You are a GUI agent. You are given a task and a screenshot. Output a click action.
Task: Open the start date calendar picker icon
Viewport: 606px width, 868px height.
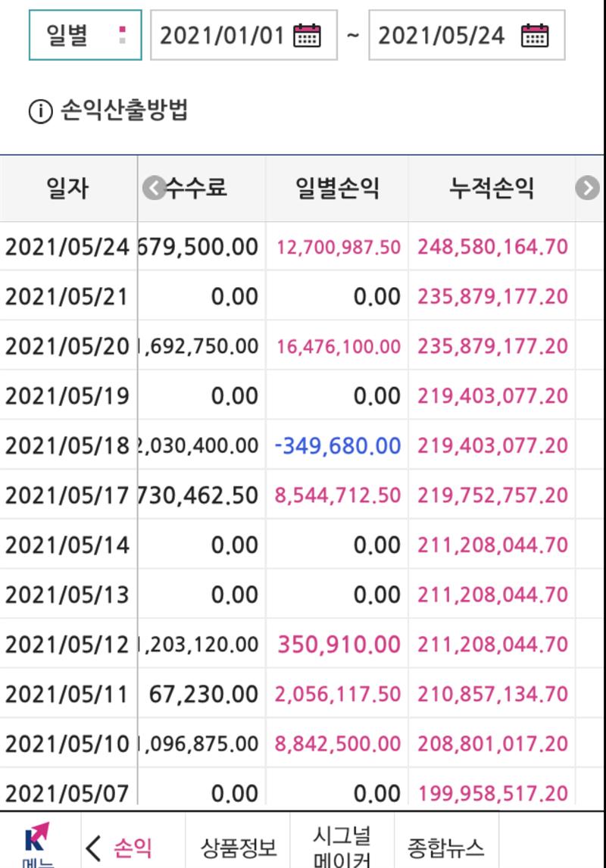click(x=307, y=36)
